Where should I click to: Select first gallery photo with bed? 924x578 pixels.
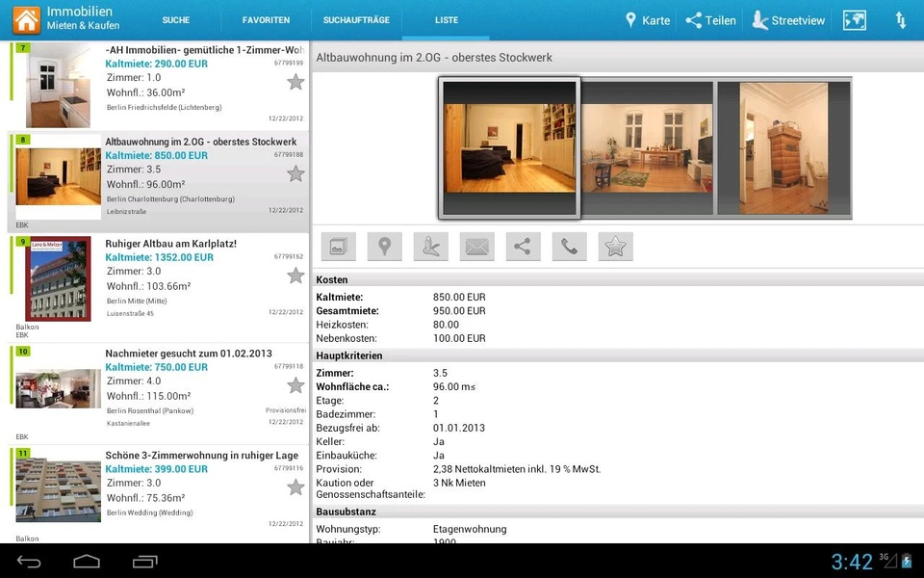(510, 148)
